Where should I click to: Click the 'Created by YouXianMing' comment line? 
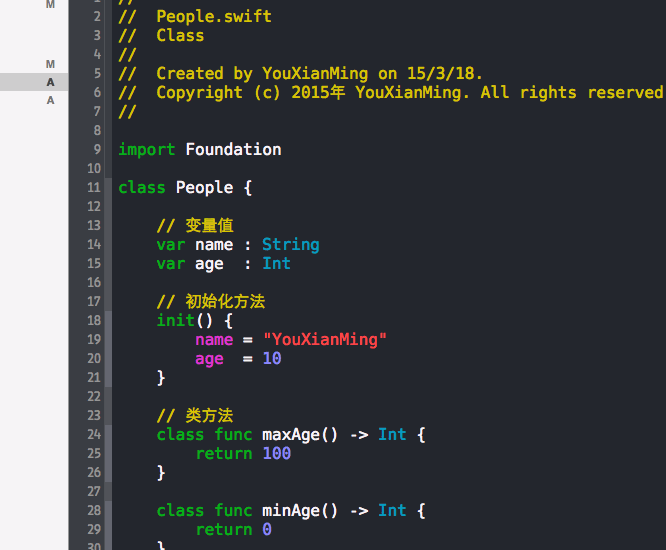point(301,73)
